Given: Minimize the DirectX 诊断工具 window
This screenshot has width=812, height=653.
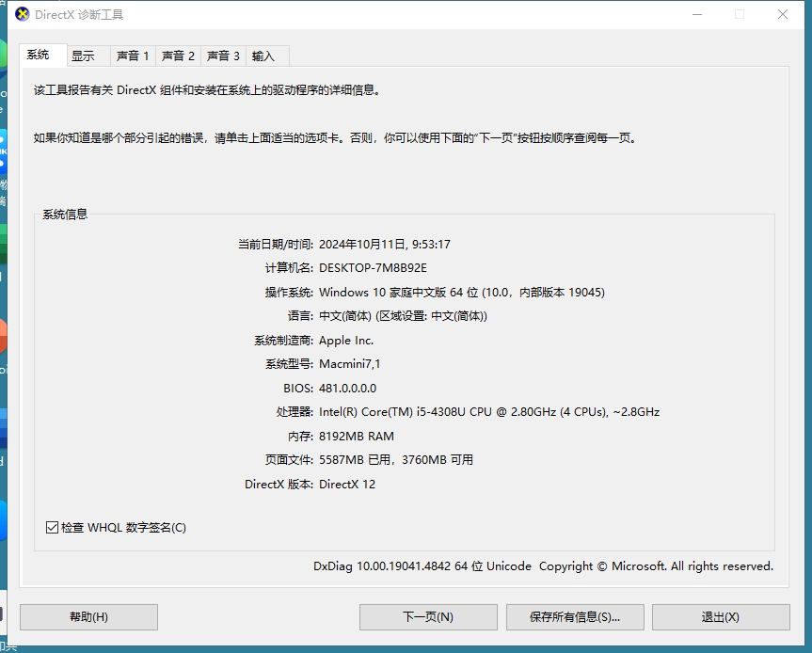Looking at the screenshot, I should (x=697, y=14).
